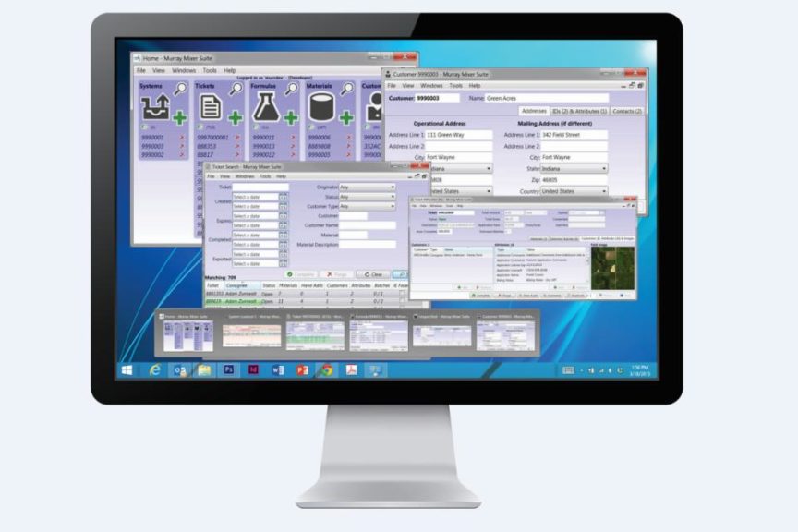Sort results by Status column header
The image size is (798, 532).
268,285
